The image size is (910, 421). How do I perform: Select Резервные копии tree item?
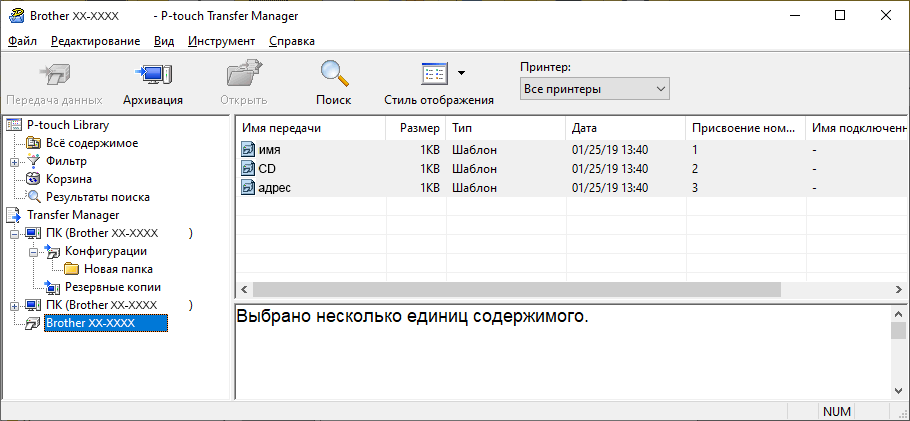pyautogui.click(x=113, y=287)
